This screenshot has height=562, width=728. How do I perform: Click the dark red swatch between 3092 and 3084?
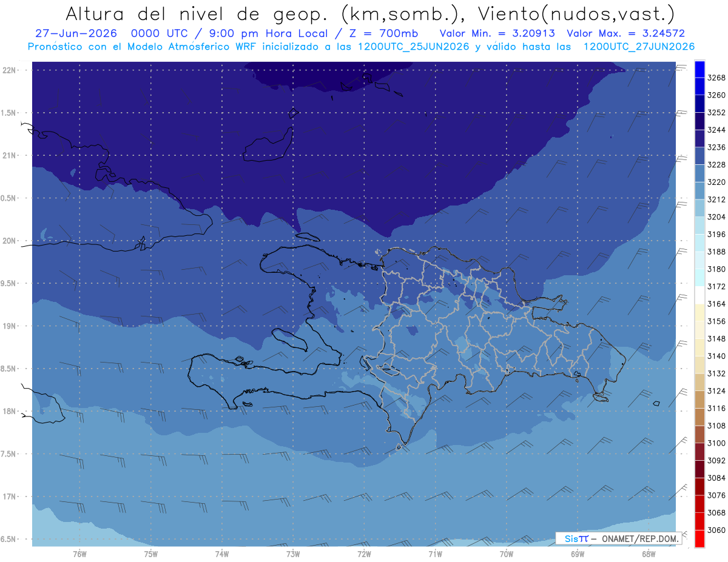699,469
